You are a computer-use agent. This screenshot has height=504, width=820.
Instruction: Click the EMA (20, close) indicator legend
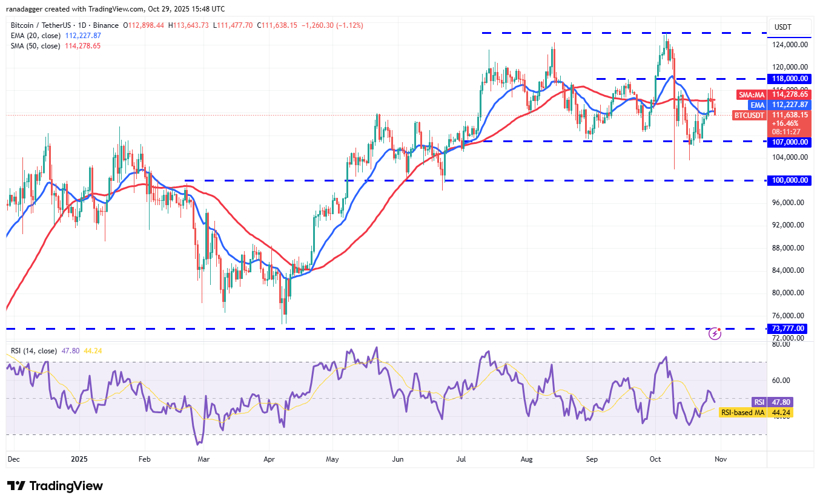coord(35,36)
